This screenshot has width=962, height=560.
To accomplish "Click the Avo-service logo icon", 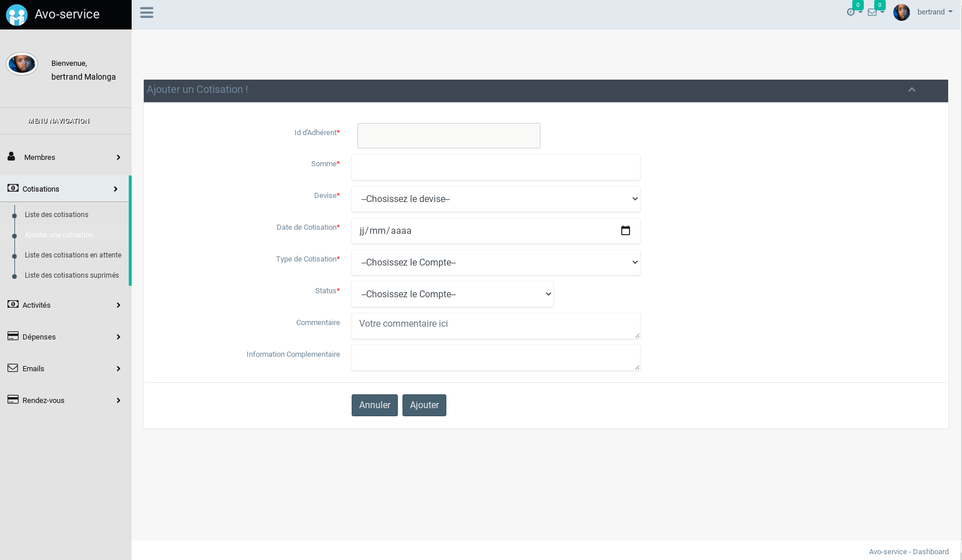I will click(x=17, y=15).
